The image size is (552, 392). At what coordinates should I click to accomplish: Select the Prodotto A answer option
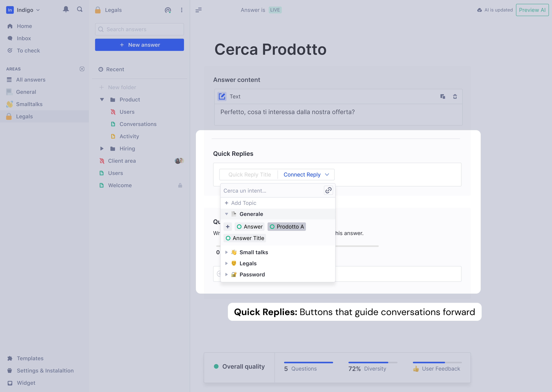point(287,227)
